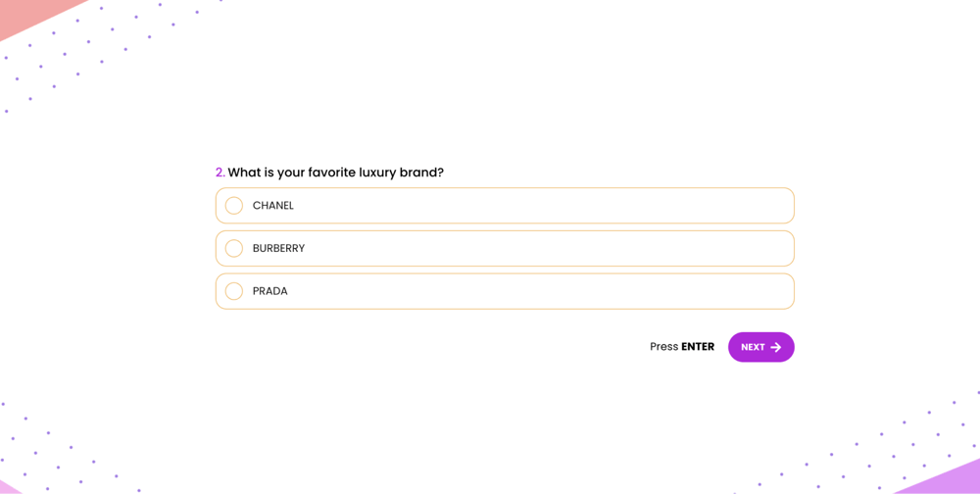
Task: Click the bold ENTER keyword hint
Action: pyautogui.click(x=698, y=347)
